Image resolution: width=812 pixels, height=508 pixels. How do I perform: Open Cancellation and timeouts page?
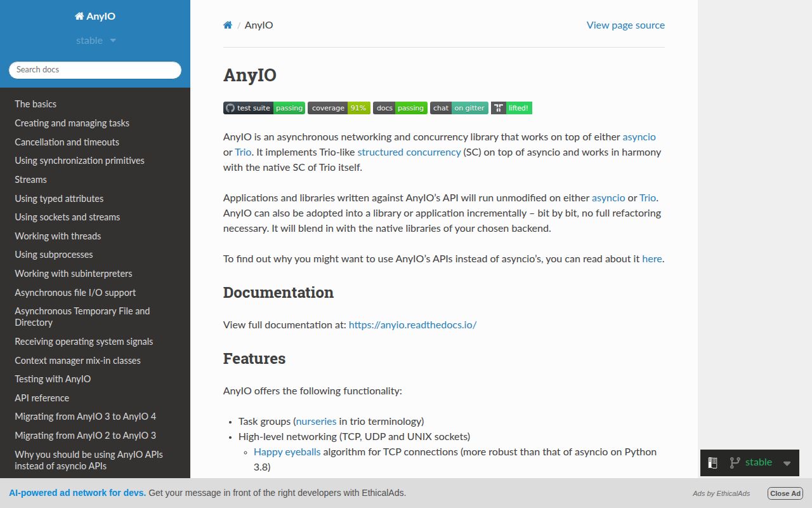click(x=95, y=142)
